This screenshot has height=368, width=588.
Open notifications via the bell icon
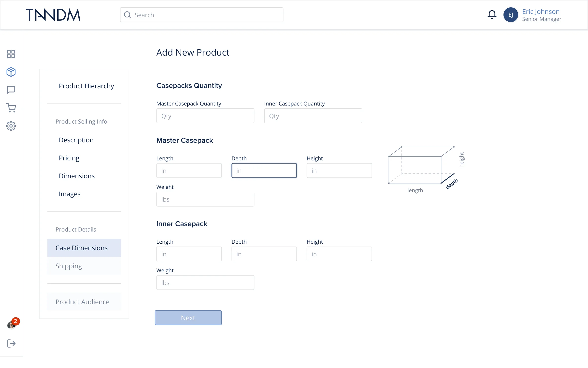pyautogui.click(x=492, y=15)
